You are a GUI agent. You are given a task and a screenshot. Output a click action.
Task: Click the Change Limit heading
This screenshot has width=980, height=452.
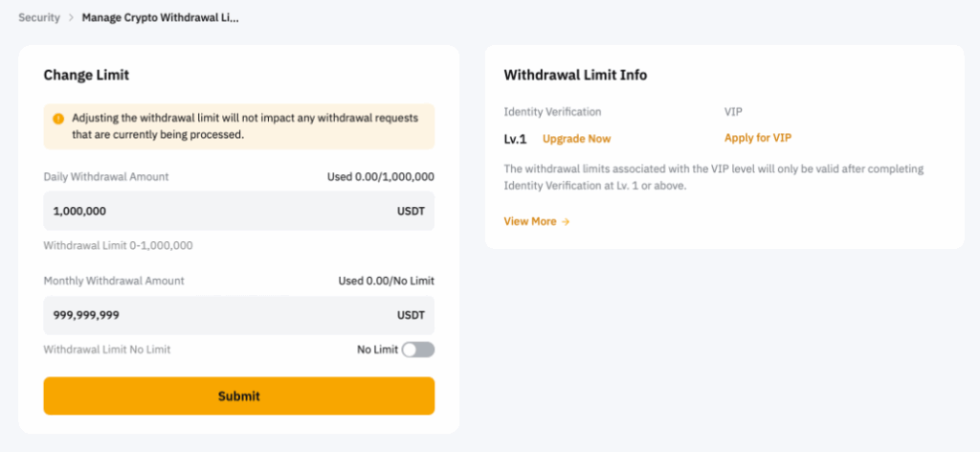click(86, 75)
